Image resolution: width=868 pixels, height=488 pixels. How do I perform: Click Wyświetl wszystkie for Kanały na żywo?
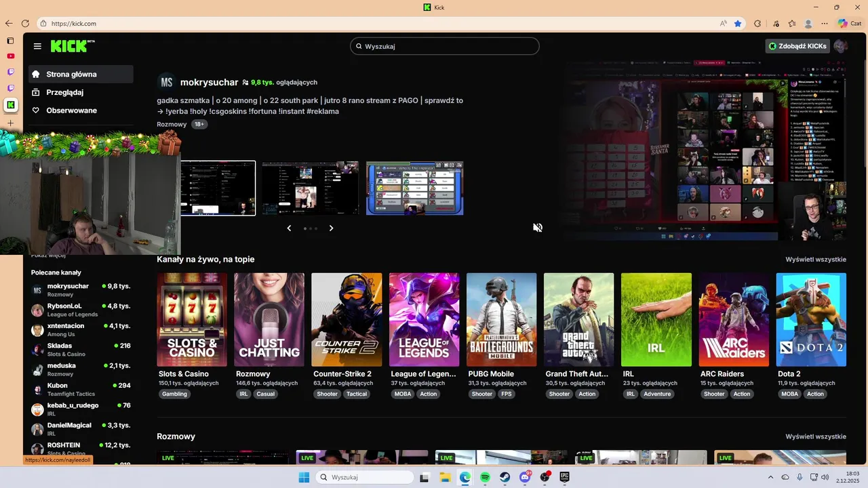pos(816,260)
